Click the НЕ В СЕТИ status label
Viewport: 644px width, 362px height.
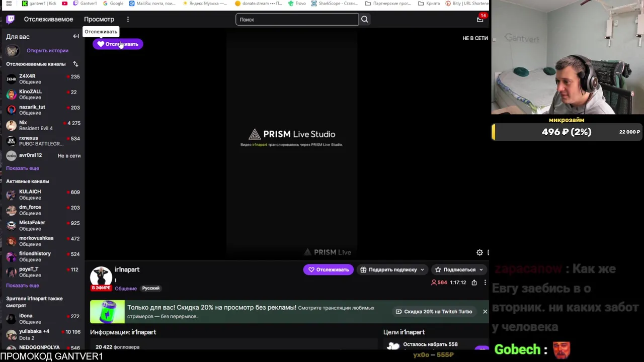(475, 38)
